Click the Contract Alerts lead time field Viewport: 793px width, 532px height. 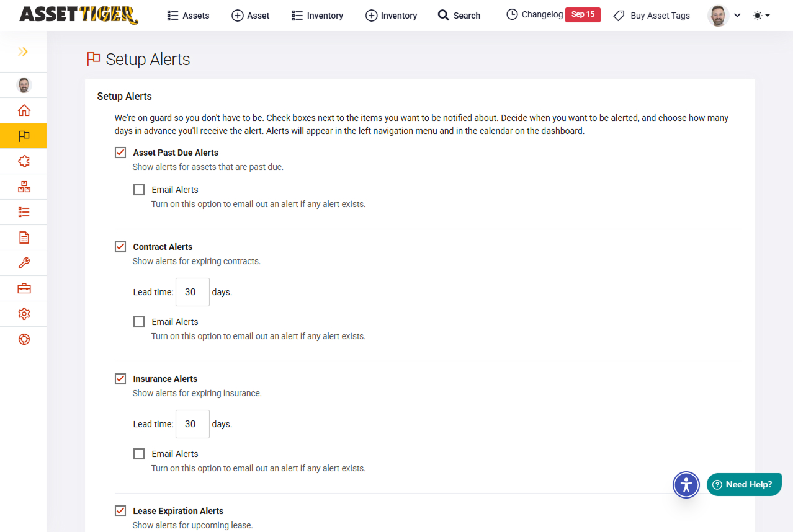(192, 292)
